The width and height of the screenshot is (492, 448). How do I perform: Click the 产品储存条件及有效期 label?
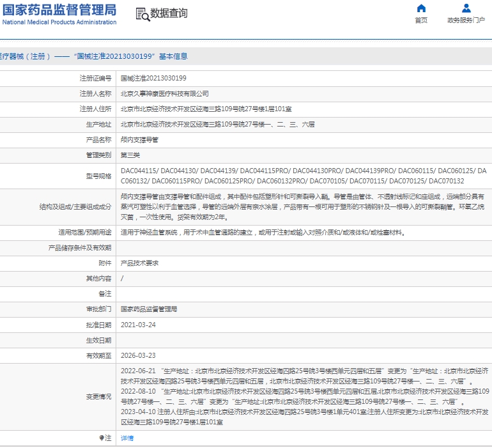pyautogui.click(x=80, y=248)
